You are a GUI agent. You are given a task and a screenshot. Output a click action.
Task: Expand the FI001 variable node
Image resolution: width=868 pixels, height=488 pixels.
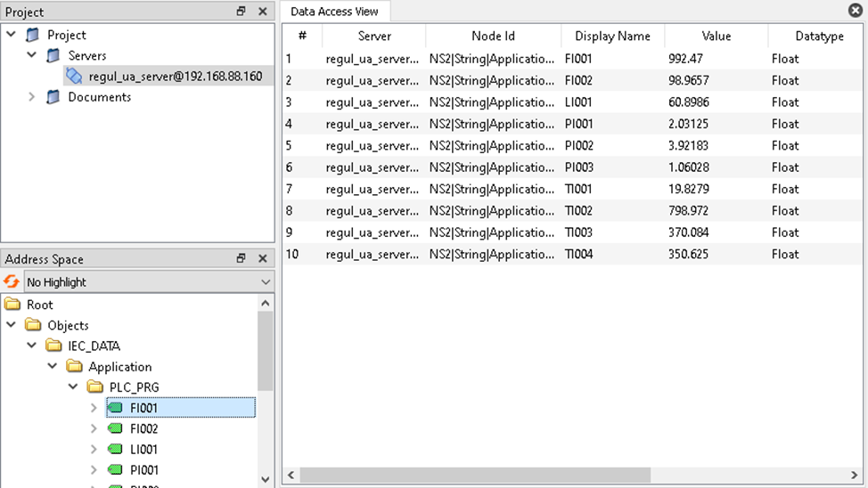94,408
